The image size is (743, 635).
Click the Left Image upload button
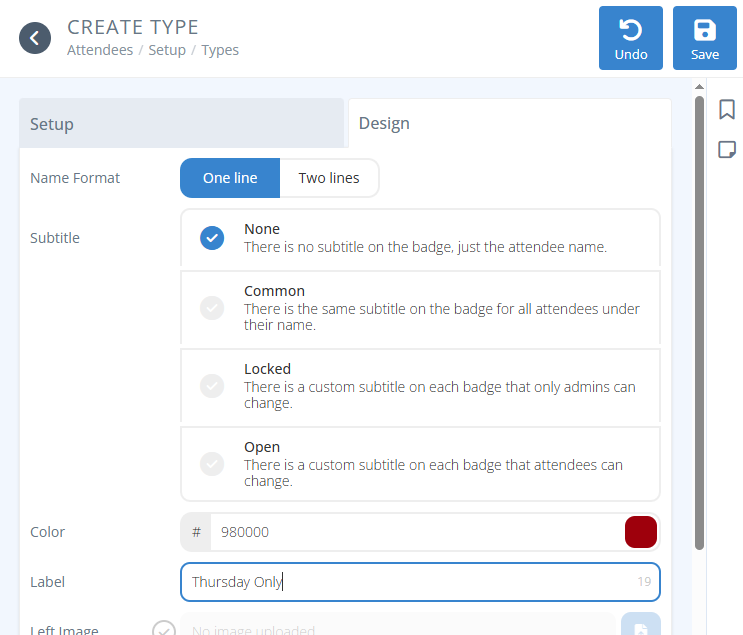[641, 626]
